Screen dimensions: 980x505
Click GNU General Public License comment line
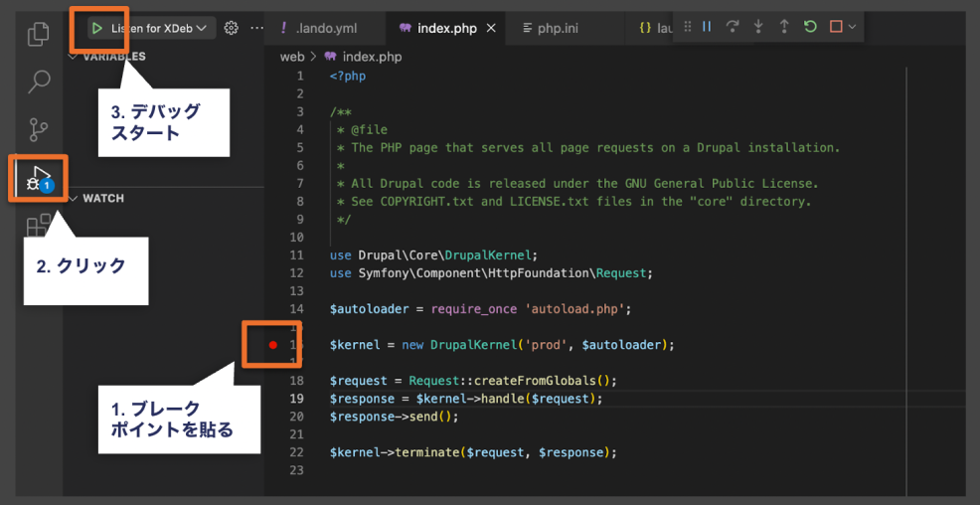(x=578, y=184)
